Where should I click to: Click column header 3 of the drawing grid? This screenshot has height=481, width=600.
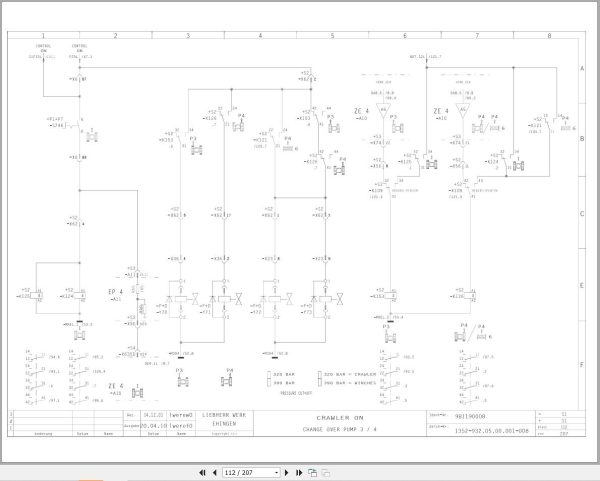(188, 36)
